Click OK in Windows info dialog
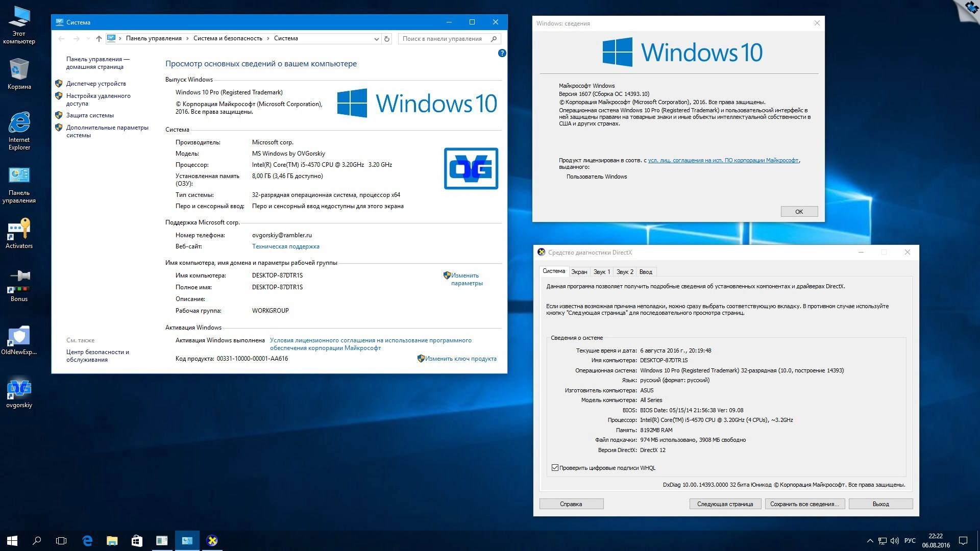 click(799, 212)
